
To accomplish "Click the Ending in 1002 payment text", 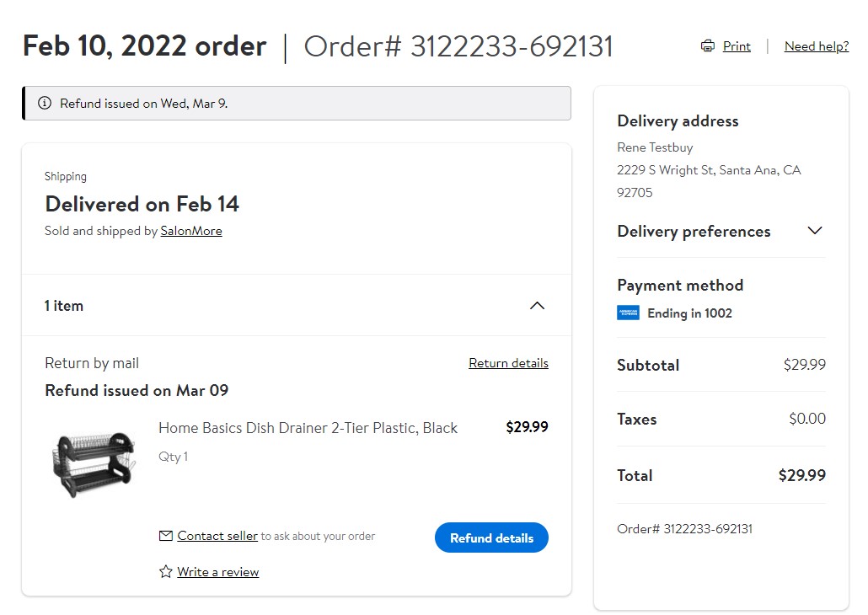I will tap(689, 313).
